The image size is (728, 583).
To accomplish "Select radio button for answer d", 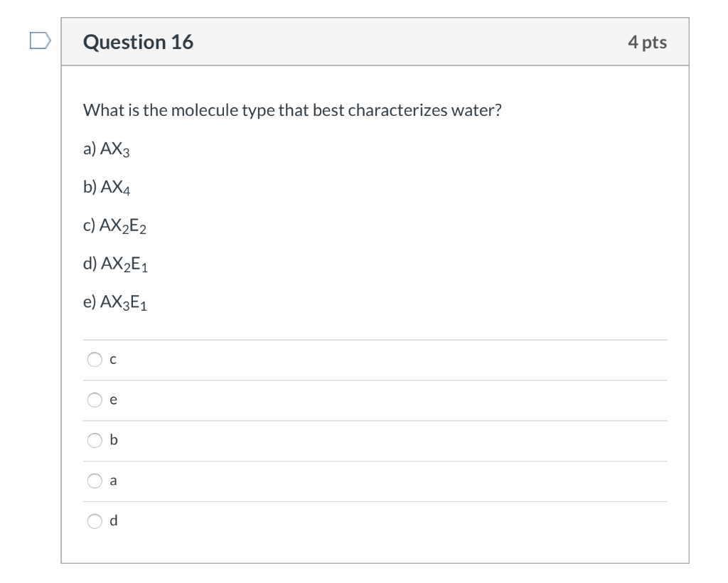I will click(95, 521).
